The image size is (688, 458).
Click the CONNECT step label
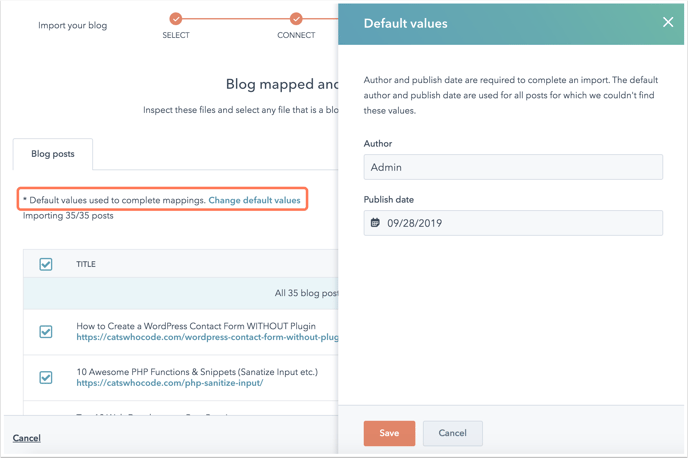point(296,35)
